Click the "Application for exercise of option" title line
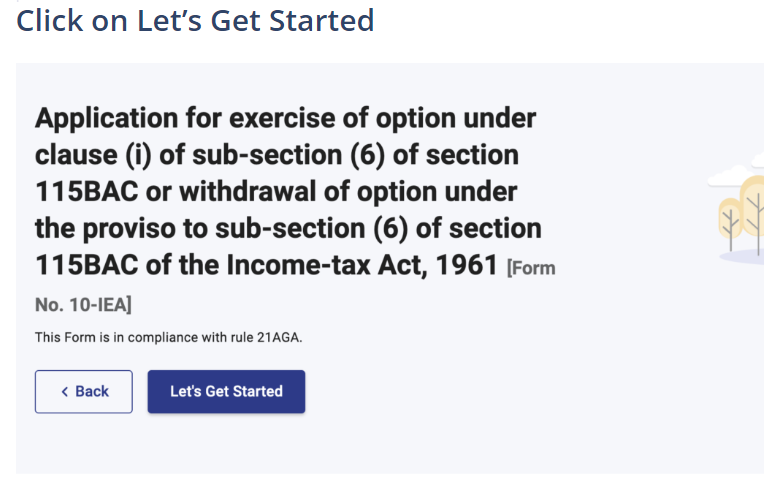The height and width of the screenshot is (488, 784). coord(285,119)
